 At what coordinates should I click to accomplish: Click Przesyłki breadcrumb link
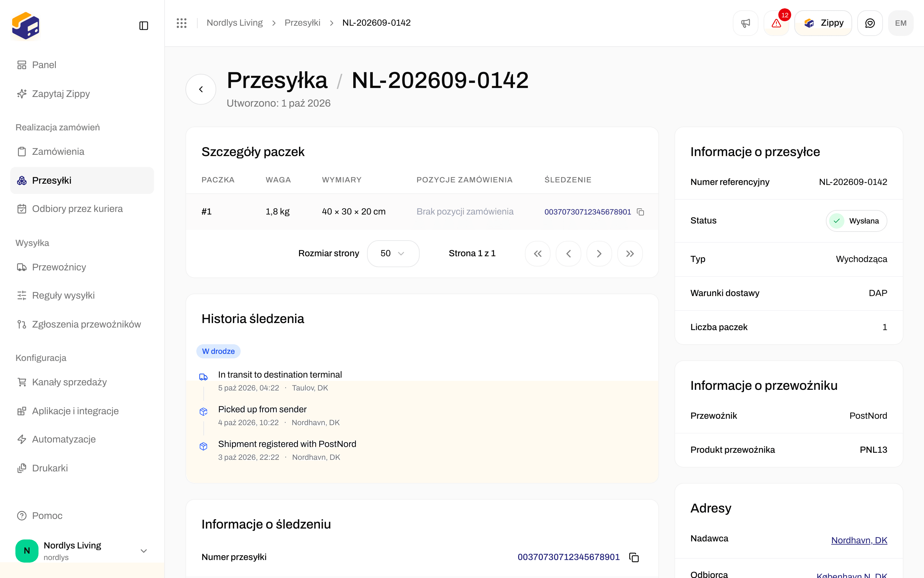(303, 23)
